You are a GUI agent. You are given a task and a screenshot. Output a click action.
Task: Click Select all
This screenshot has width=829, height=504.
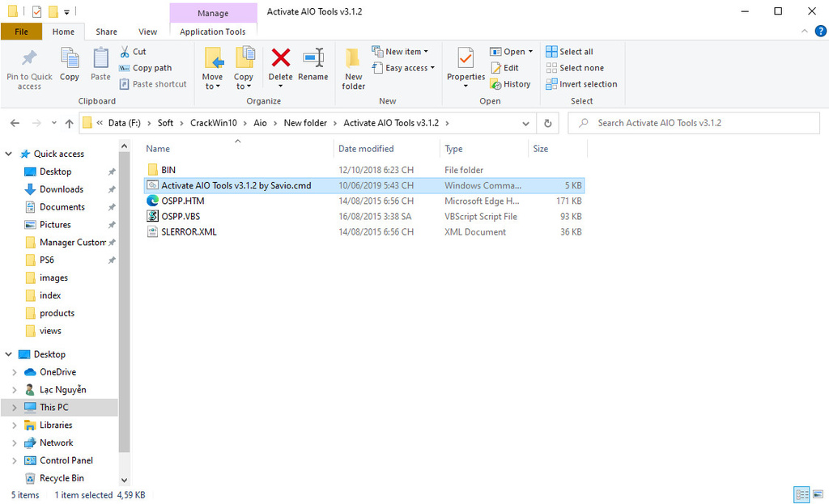point(569,51)
